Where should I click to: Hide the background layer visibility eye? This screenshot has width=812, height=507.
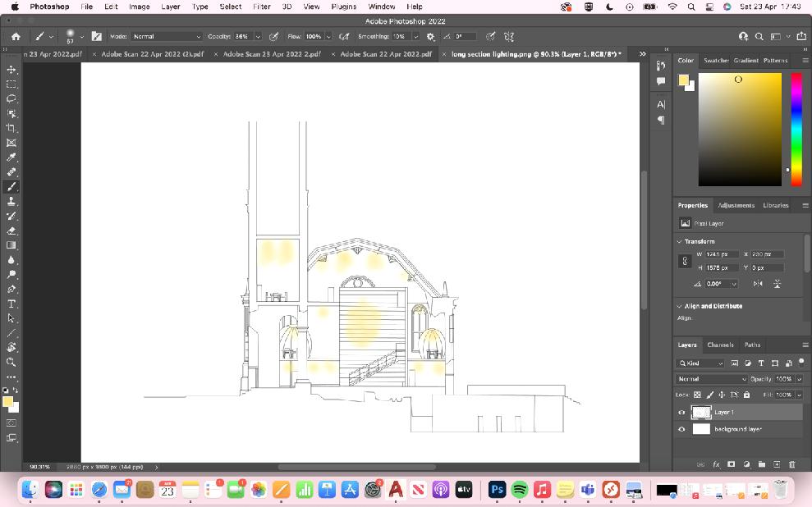coord(681,429)
